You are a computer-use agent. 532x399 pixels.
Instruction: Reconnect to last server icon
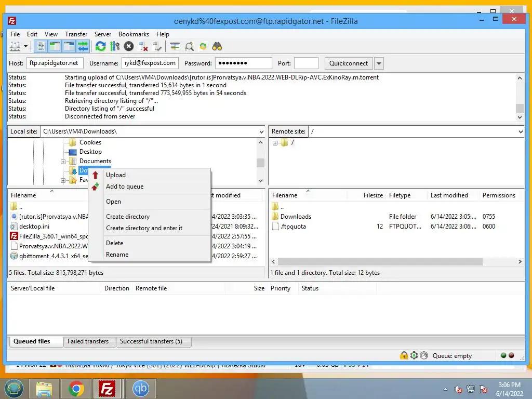pos(157,46)
